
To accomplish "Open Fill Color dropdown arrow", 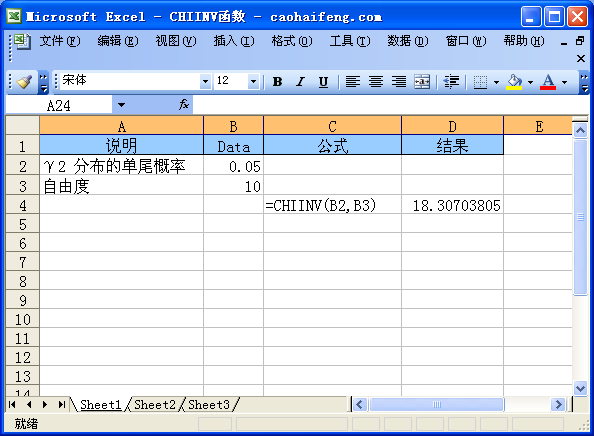I will (x=530, y=82).
